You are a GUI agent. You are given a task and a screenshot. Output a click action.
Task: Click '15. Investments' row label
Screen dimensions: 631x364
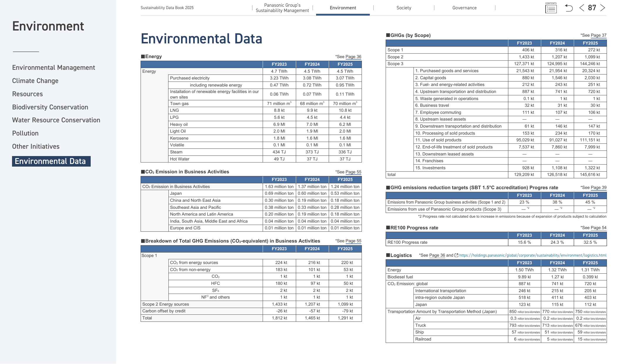[x=430, y=168]
